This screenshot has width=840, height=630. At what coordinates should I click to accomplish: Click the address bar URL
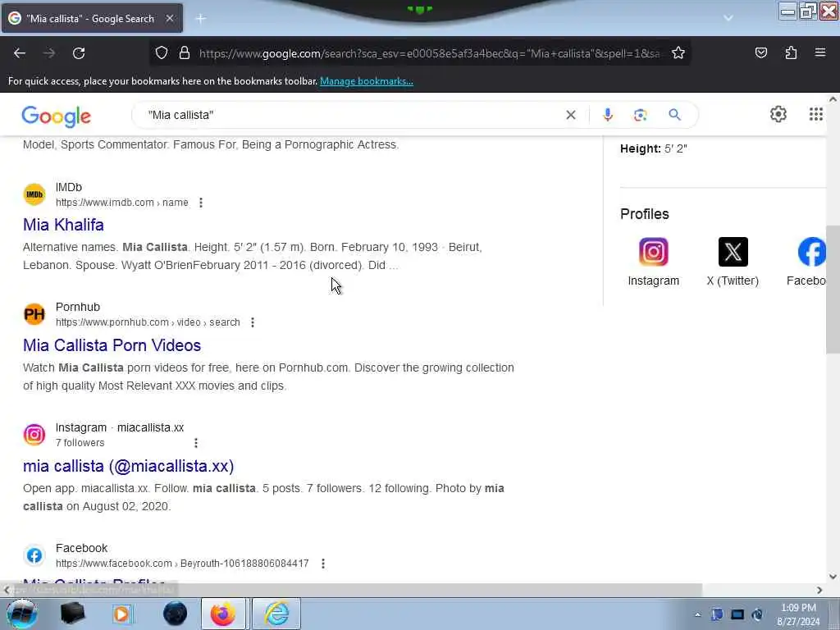click(428, 53)
